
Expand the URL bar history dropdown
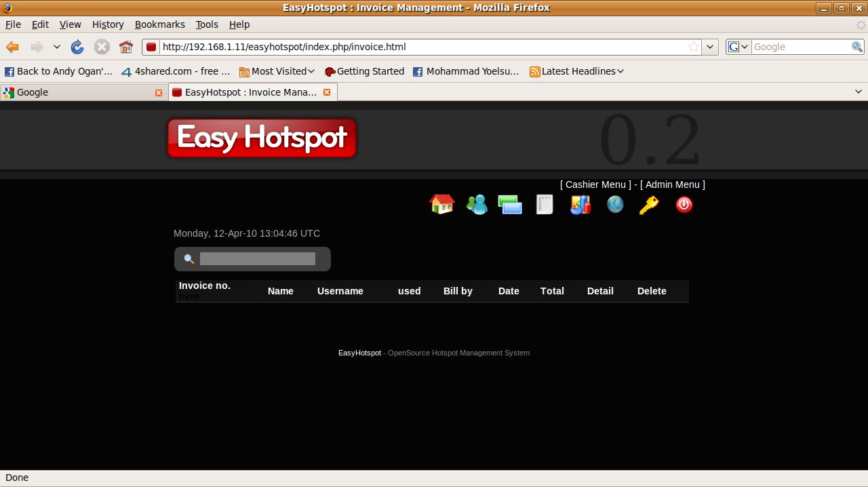tap(710, 47)
